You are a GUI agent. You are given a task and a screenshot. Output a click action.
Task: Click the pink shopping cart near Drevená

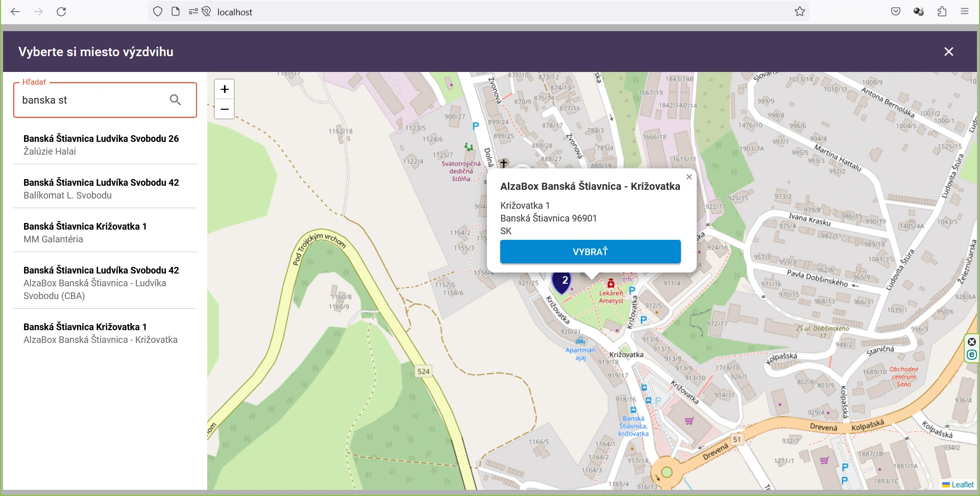tap(689, 421)
